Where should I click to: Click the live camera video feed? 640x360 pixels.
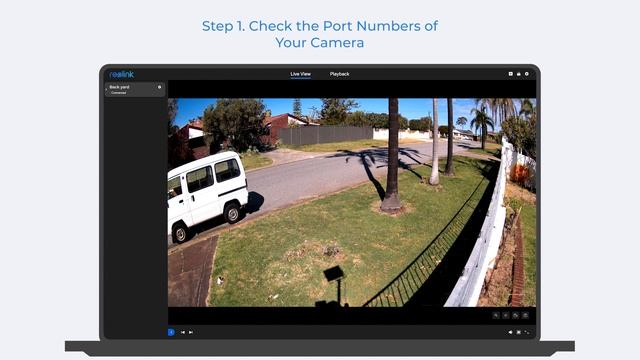tap(352, 202)
